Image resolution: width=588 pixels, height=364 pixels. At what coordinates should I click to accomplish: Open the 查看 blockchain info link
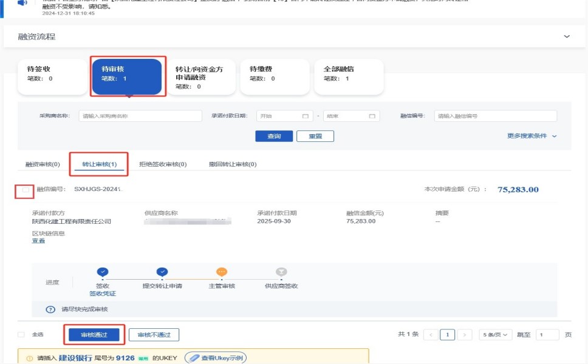(38, 241)
